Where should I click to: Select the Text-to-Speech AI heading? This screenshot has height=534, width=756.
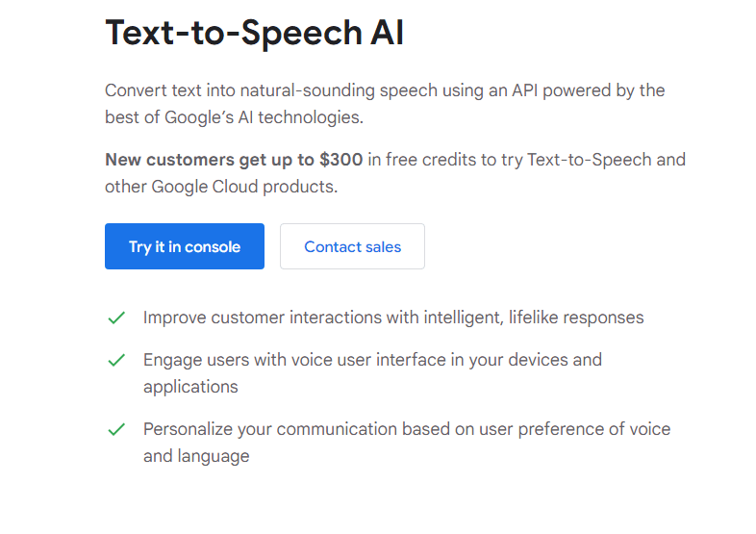pos(254,33)
